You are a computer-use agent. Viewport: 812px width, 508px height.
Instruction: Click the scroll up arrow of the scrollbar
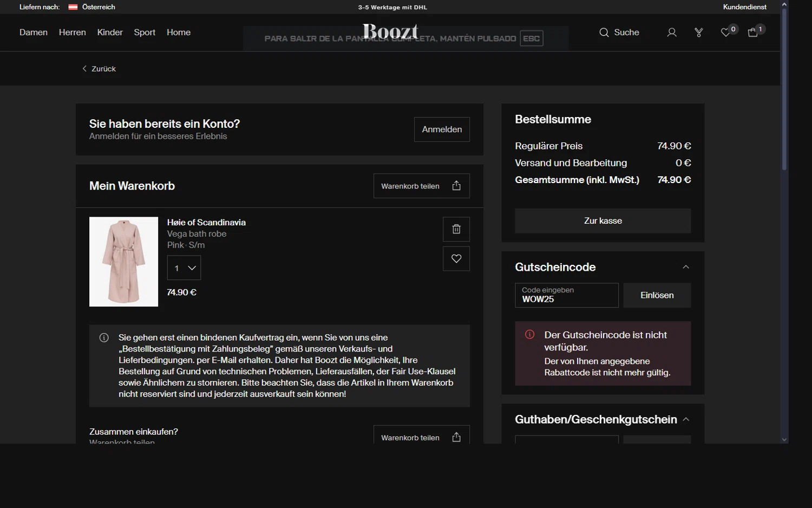(784, 4)
